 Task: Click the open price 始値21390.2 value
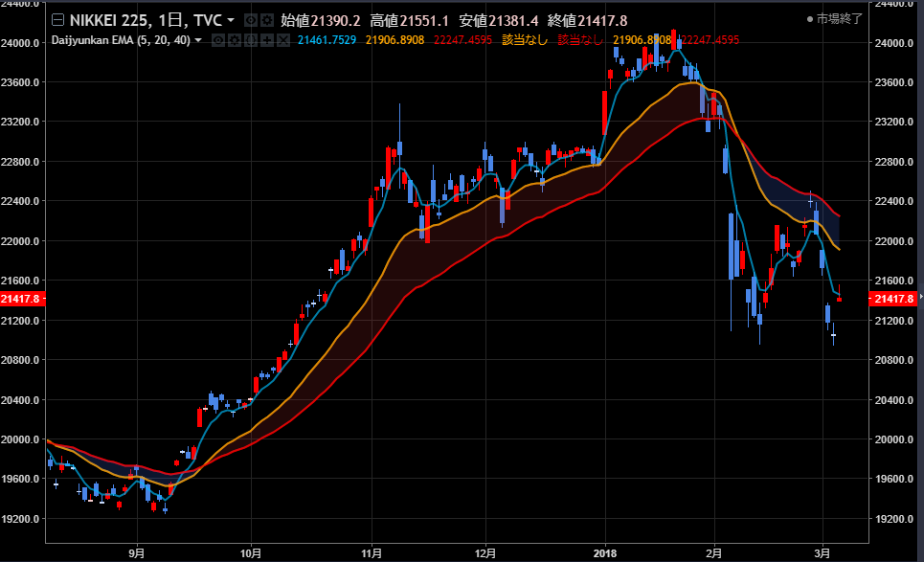[320, 21]
